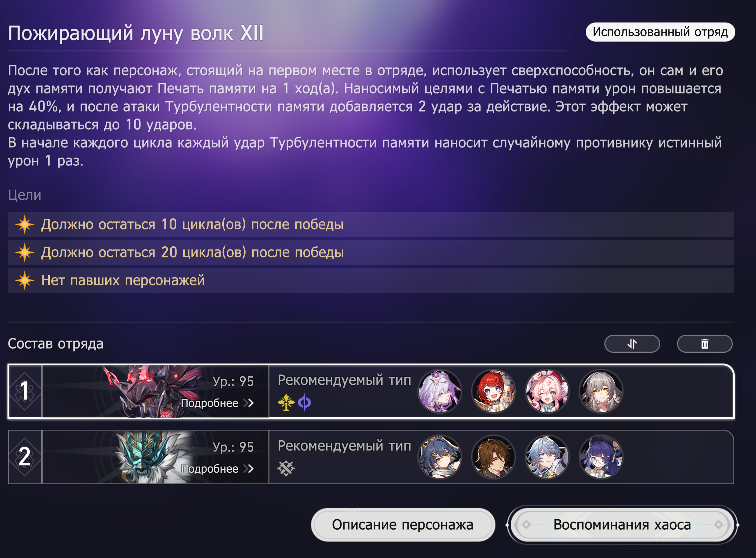The height and width of the screenshot is (558, 756).
Task: Select the pink-haired character portrait in team 1
Action: tap(547, 391)
